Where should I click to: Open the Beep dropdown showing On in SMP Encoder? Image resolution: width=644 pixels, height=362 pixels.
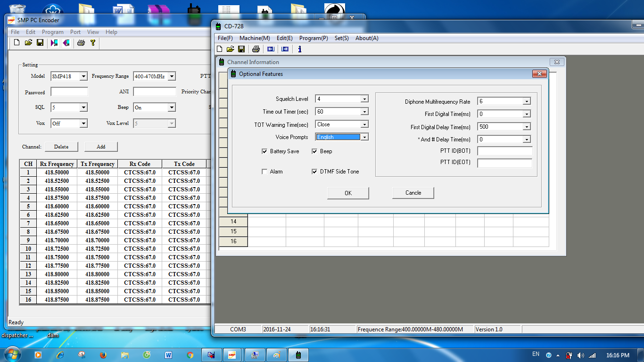tap(172, 107)
